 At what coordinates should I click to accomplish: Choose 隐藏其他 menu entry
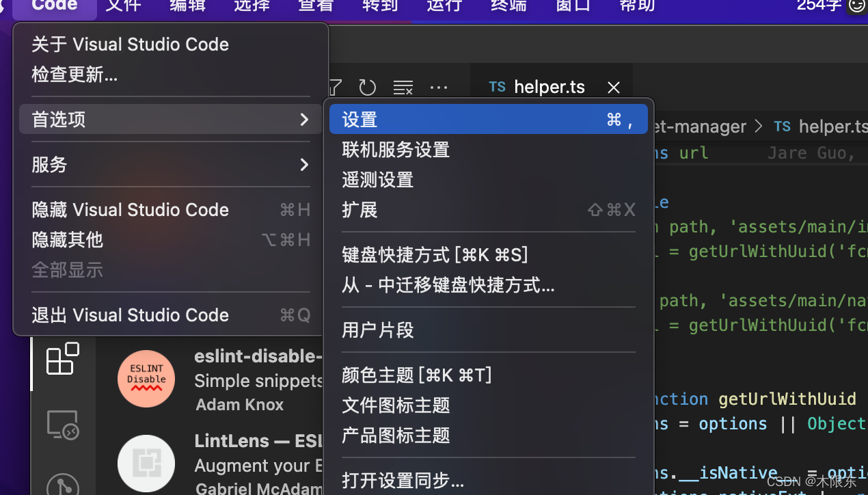(x=170, y=240)
